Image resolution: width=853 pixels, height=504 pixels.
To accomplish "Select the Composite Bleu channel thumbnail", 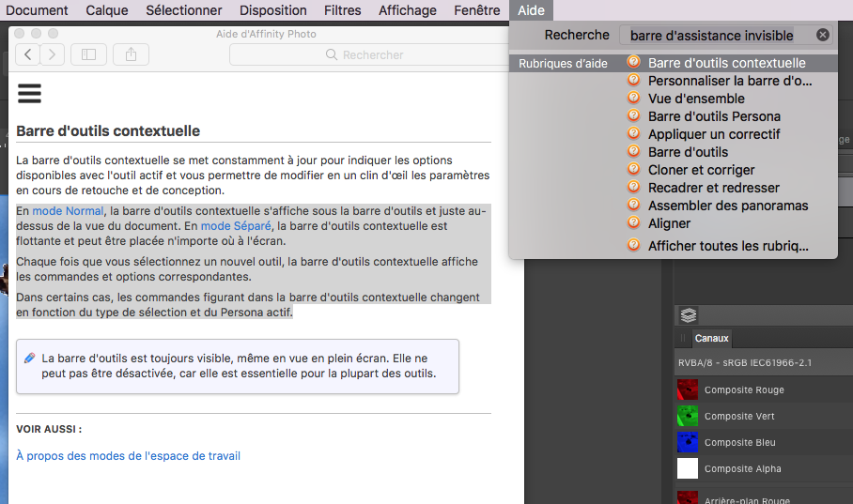I will point(688,442).
